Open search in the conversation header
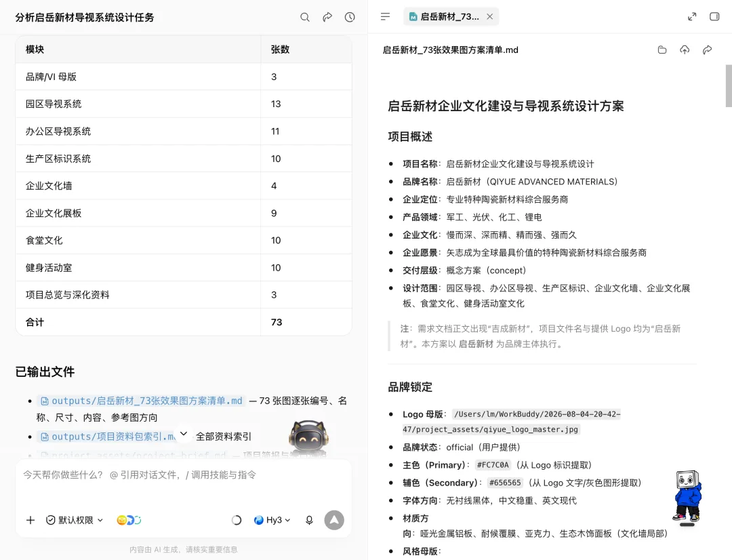Image resolution: width=732 pixels, height=560 pixels. click(x=305, y=17)
